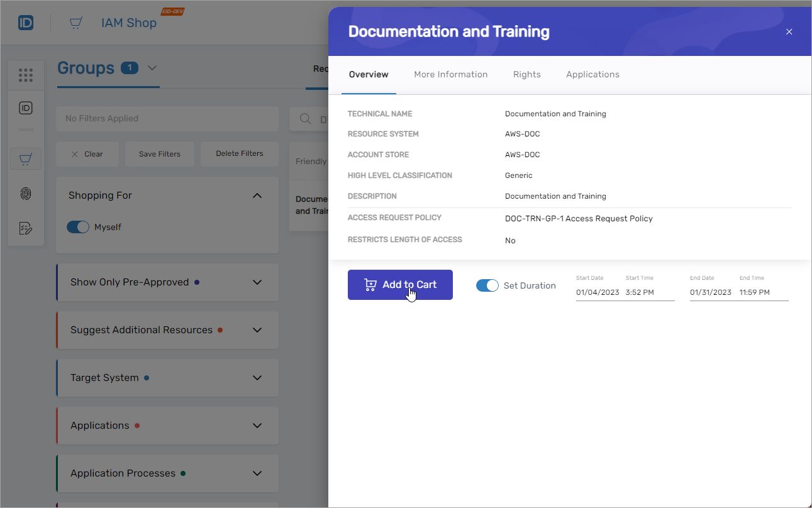
Task: Click the shopping cart icon beside IAM Shop
Action: coord(76,23)
